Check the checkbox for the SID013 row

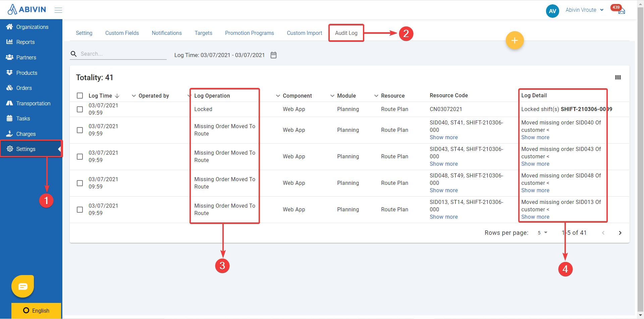(80, 210)
